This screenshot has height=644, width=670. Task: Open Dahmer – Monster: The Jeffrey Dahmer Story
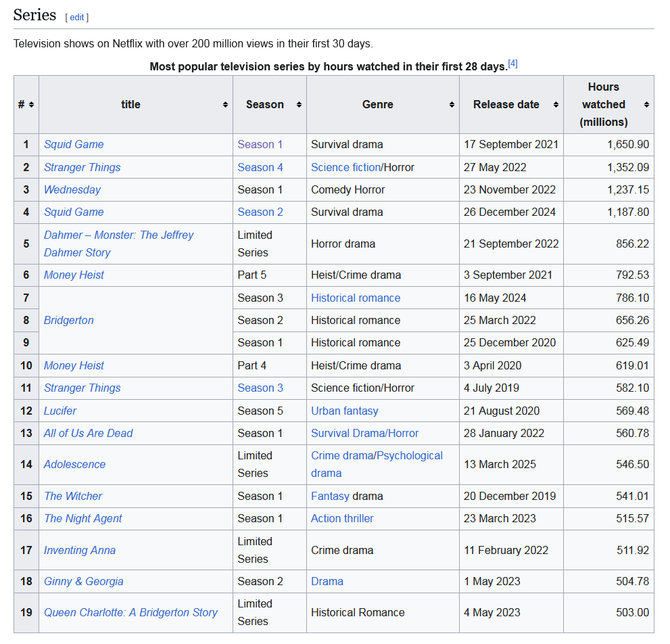(119, 244)
